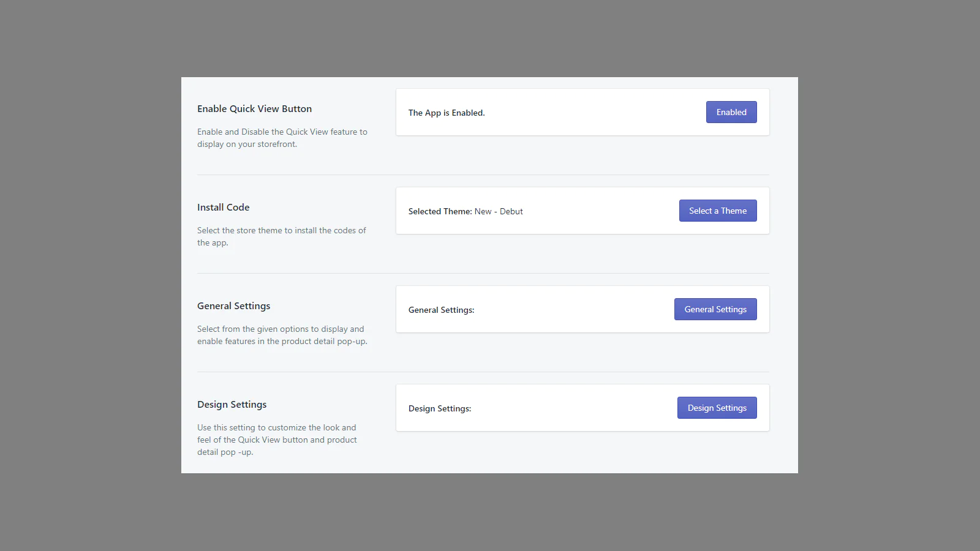Screen dimensions: 980x551
Task: Click the 'Selected Theme:' label
Action: (440, 211)
